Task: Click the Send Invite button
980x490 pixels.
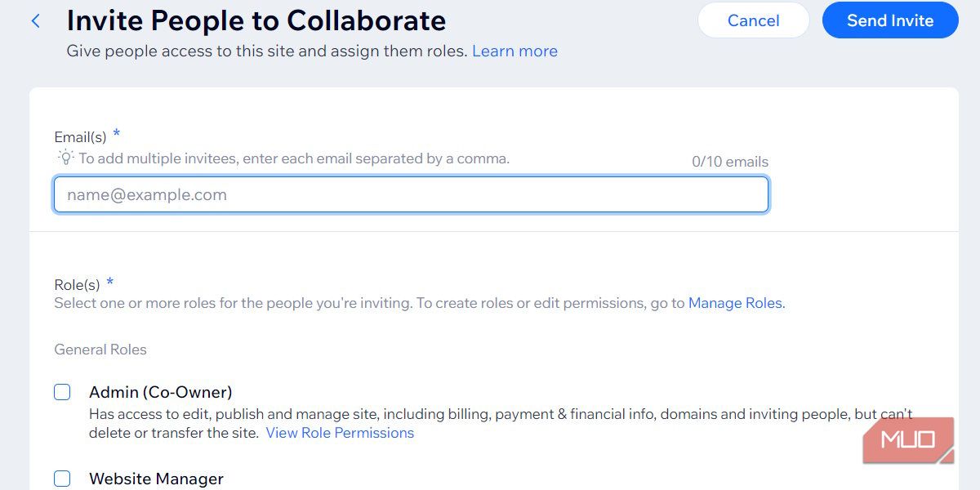Action: tap(889, 20)
